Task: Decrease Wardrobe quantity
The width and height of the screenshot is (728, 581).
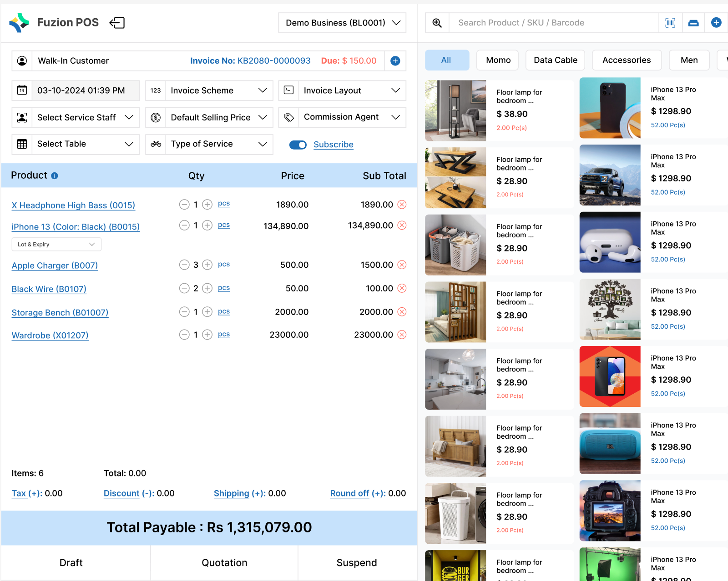Action: pos(184,335)
